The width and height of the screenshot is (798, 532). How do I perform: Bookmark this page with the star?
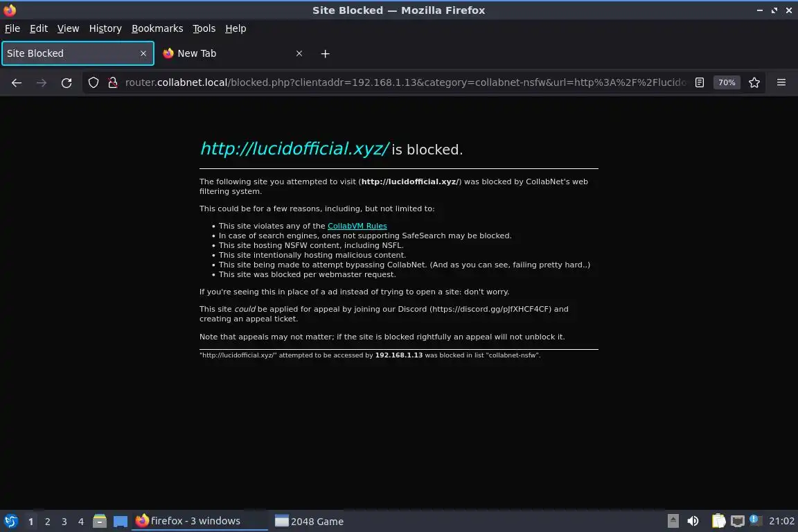pos(754,82)
